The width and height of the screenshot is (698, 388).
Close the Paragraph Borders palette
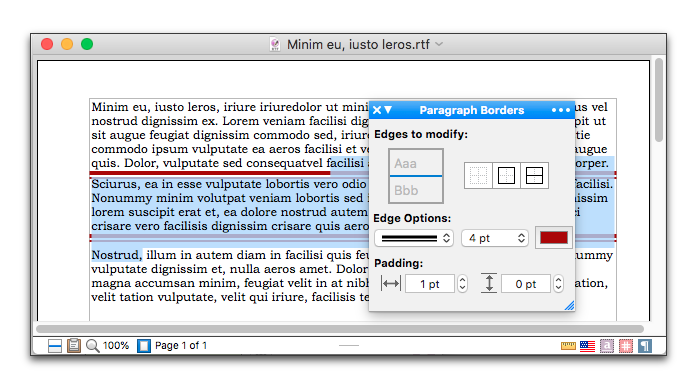point(377,110)
